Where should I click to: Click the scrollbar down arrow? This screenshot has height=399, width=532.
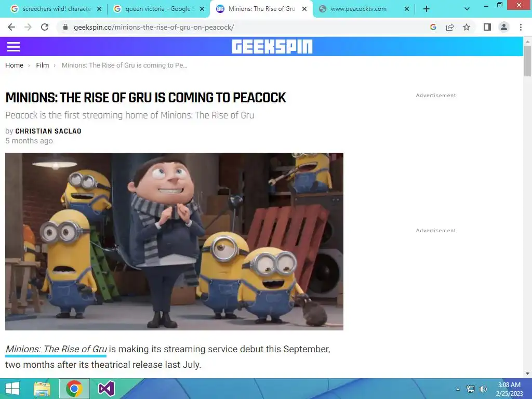click(x=527, y=374)
